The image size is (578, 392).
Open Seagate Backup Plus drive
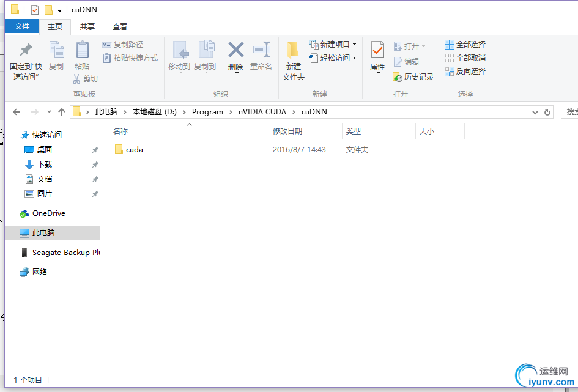[x=61, y=253]
